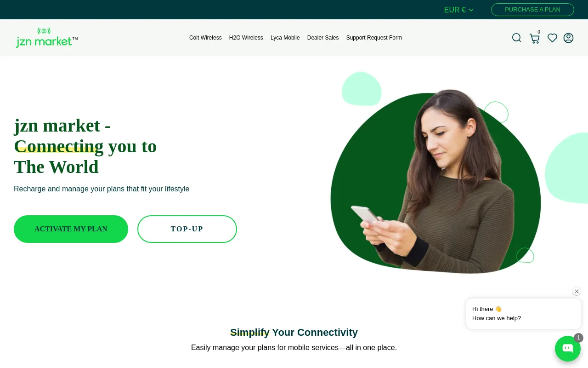Open H2O Wireless menu item
Image resolution: width=588 pixels, height=368 pixels.
click(x=246, y=38)
